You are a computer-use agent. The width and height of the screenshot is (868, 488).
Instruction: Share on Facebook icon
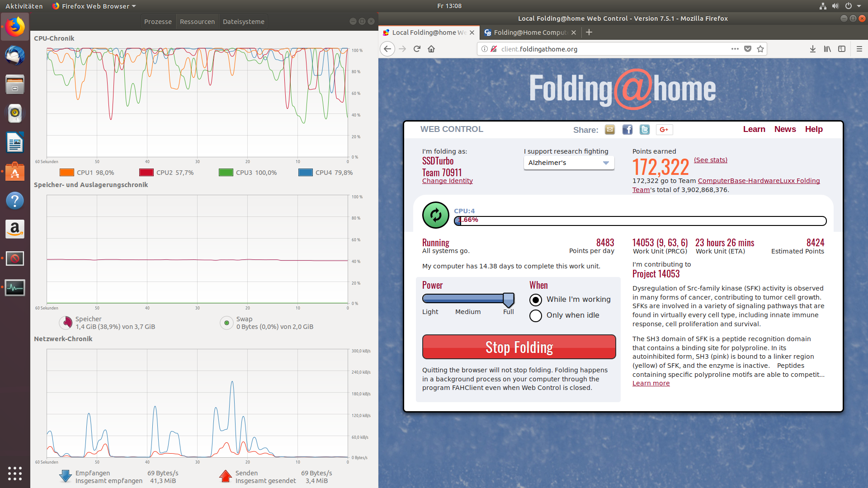coord(627,130)
